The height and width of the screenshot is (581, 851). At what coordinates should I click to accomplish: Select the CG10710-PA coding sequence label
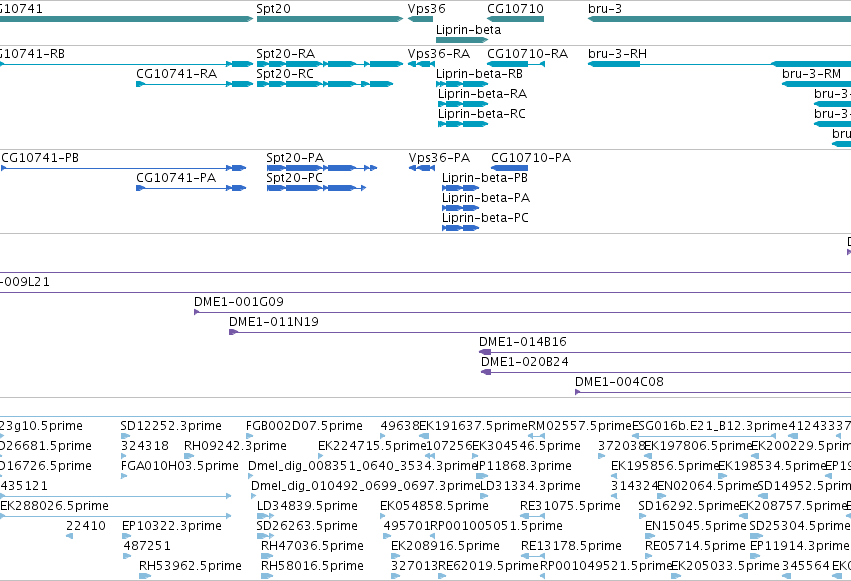[x=531, y=158]
